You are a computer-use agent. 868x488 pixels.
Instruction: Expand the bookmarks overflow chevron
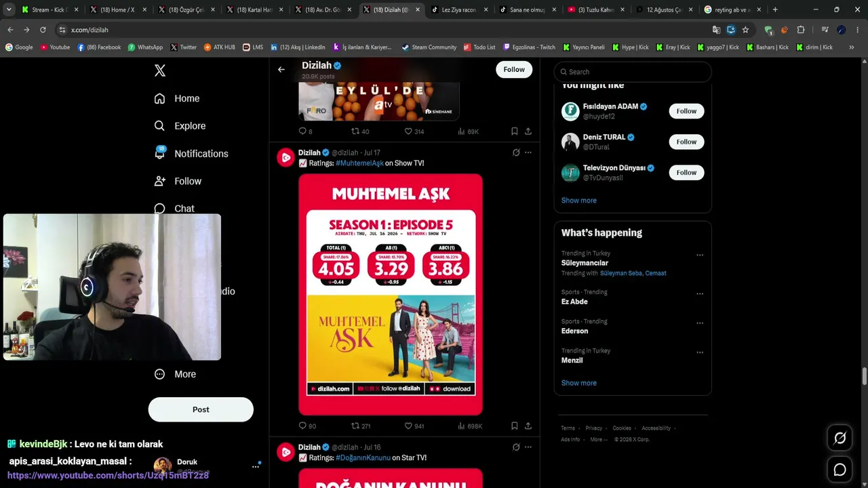pyautogui.click(x=852, y=47)
